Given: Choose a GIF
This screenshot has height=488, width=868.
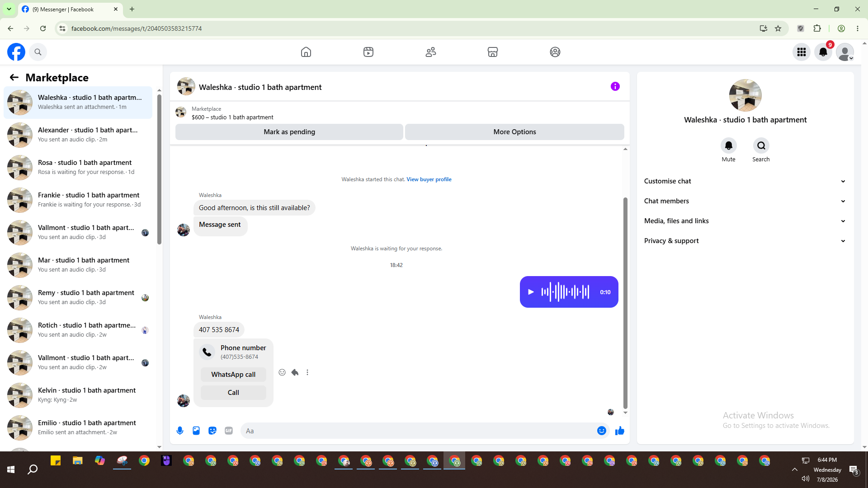Looking at the screenshot, I should pyautogui.click(x=229, y=431).
